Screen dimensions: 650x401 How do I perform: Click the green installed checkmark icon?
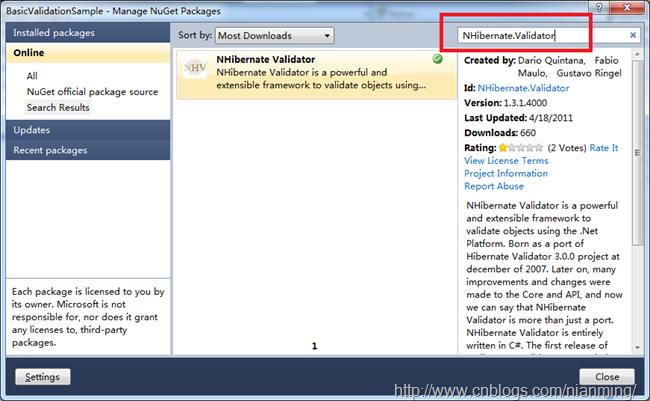tap(437, 59)
